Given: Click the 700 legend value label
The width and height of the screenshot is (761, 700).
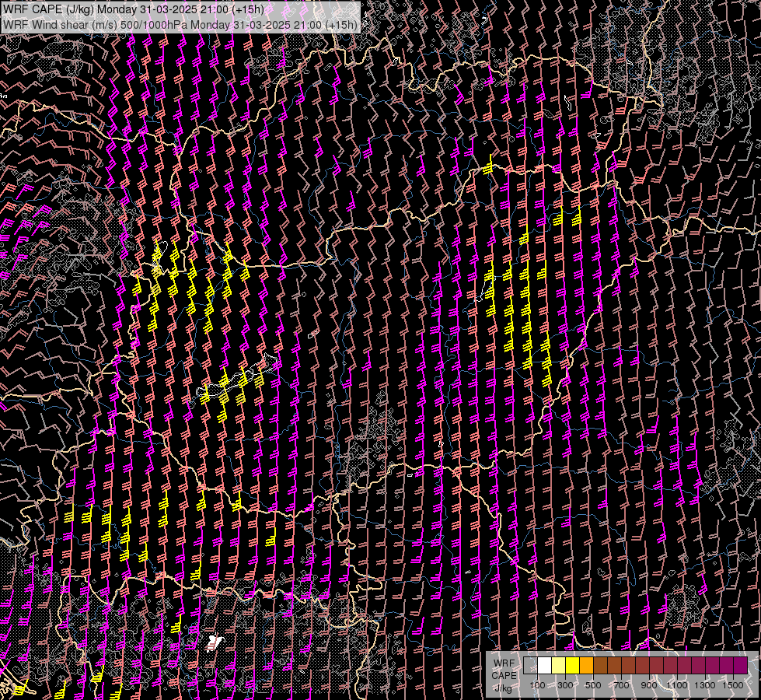Looking at the screenshot, I should click(621, 685).
